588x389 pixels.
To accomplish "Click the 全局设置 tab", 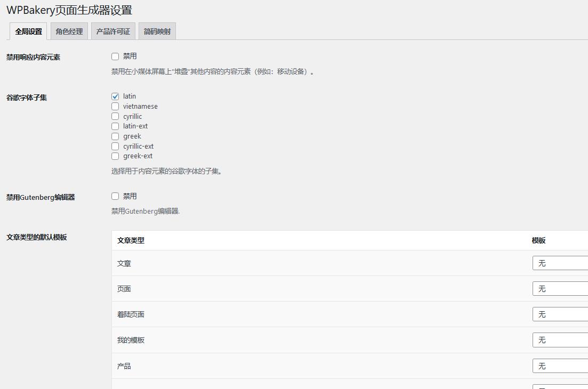I will coord(28,31).
